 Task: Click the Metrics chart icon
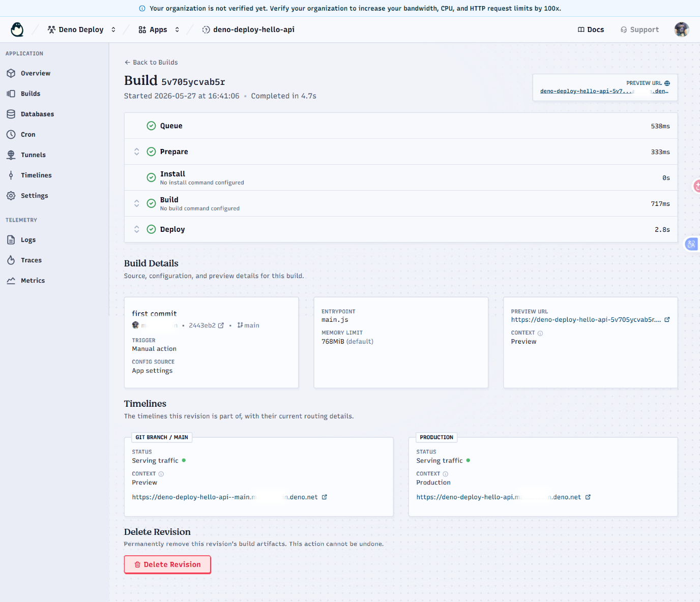(x=11, y=280)
